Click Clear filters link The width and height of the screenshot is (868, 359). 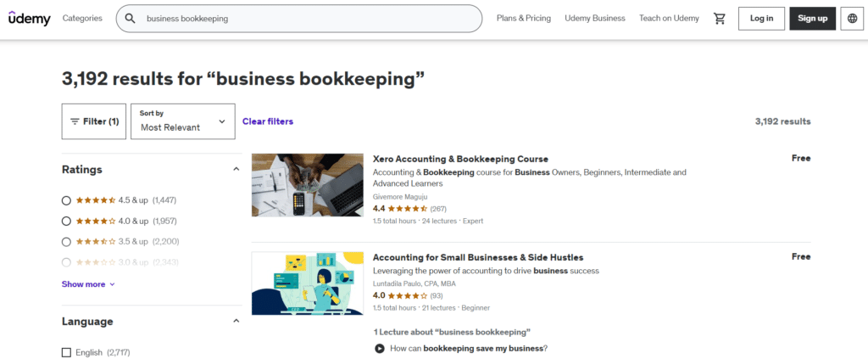(268, 121)
